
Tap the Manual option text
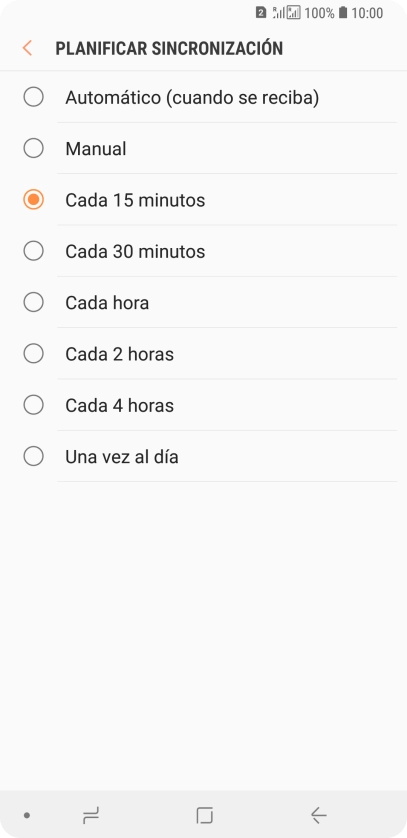point(96,149)
